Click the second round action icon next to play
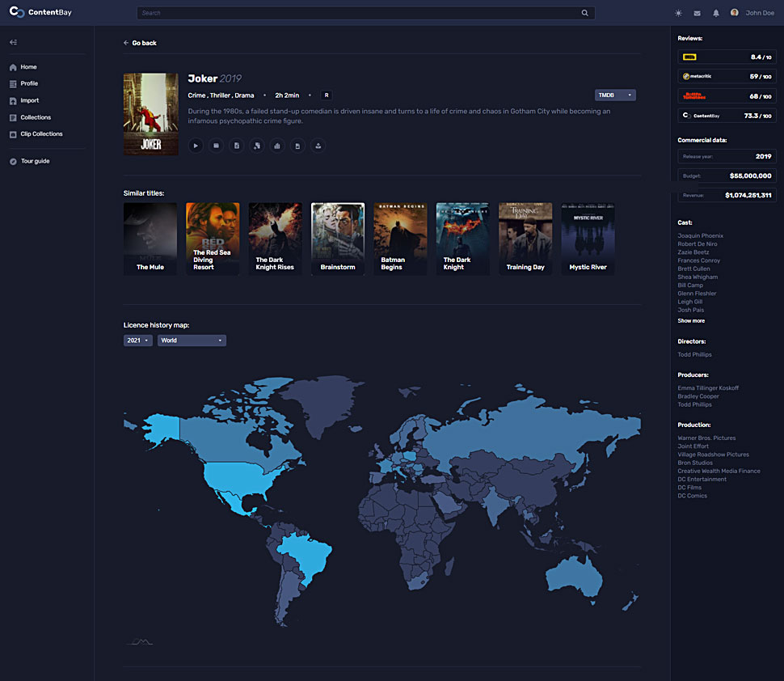The image size is (784, 681). (216, 146)
